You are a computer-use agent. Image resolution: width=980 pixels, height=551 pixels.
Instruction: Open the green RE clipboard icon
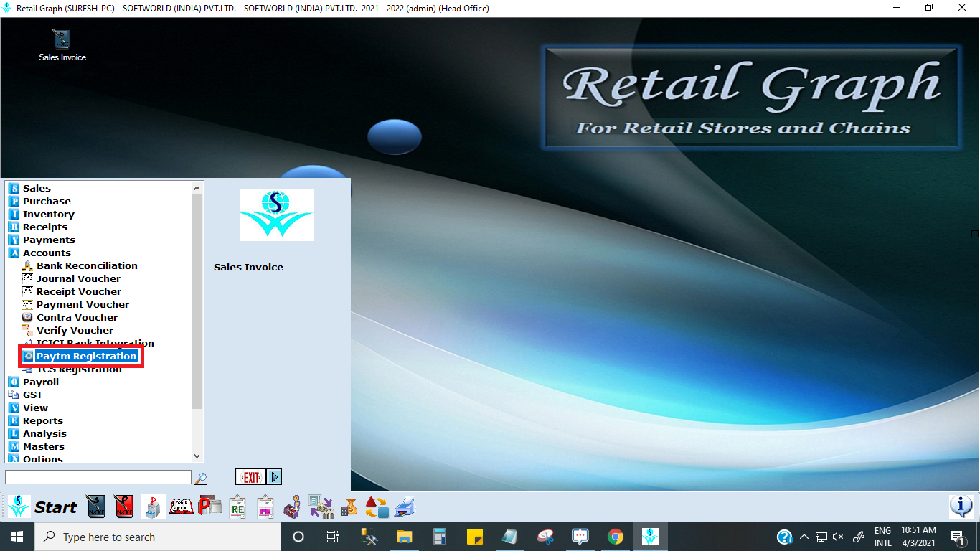(237, 507)
